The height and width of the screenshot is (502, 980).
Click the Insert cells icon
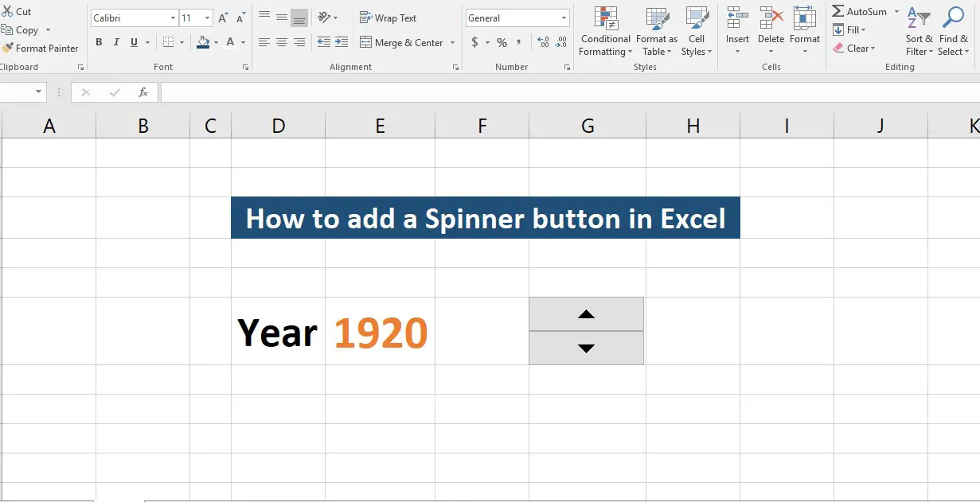pyautogui.click(x=737, y=18)
